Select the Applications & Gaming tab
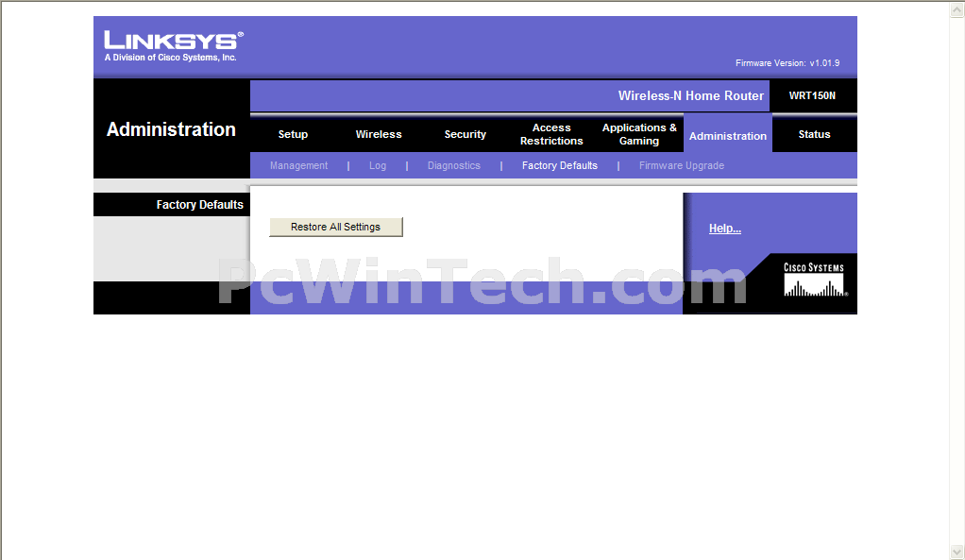 coord(639,134)
